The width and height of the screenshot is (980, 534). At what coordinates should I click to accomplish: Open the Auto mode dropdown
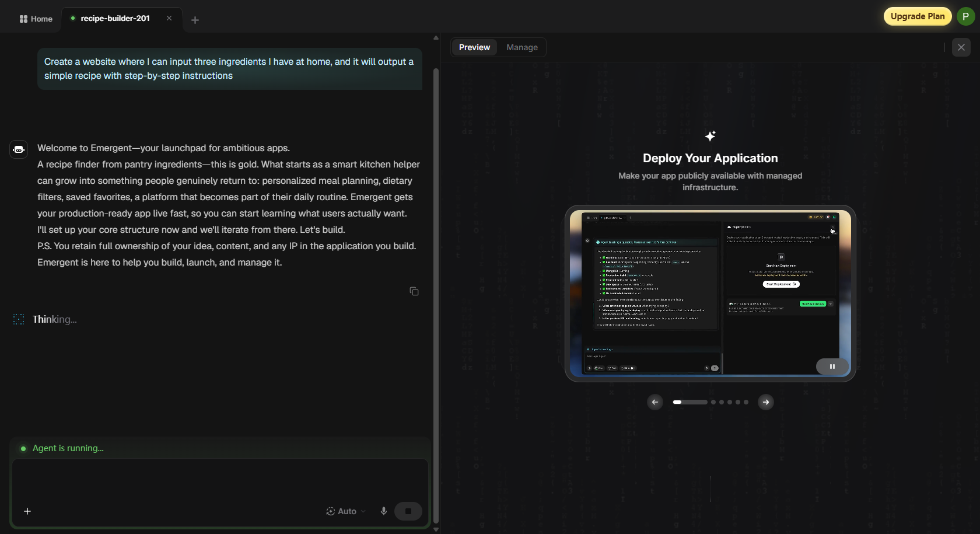(x=346, y=511)
